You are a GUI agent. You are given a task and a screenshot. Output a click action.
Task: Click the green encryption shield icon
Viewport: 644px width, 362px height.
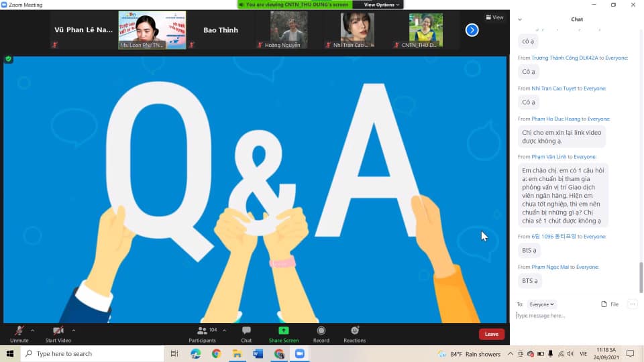pyautogui.click(x=9, y=59)
